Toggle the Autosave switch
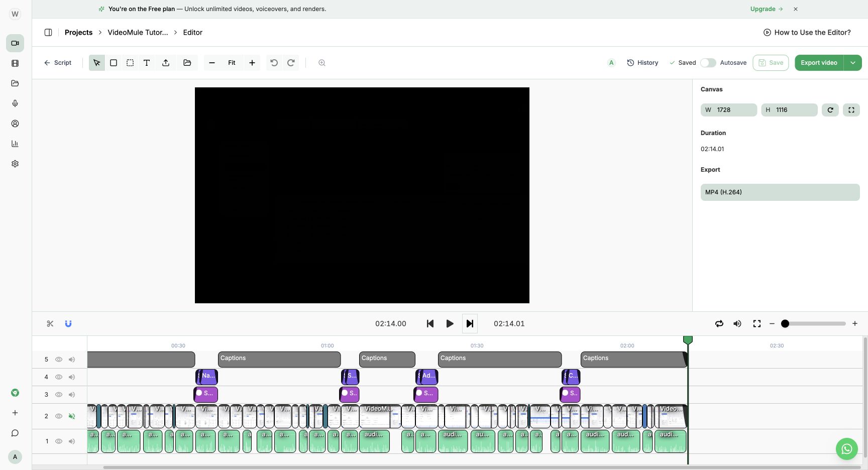 (x=708, y=63)
